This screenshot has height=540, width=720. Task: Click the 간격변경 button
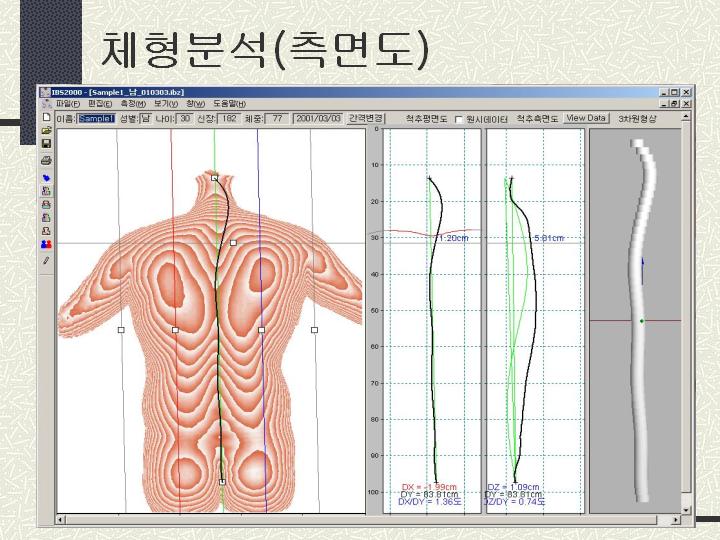[x=366, y=118]
